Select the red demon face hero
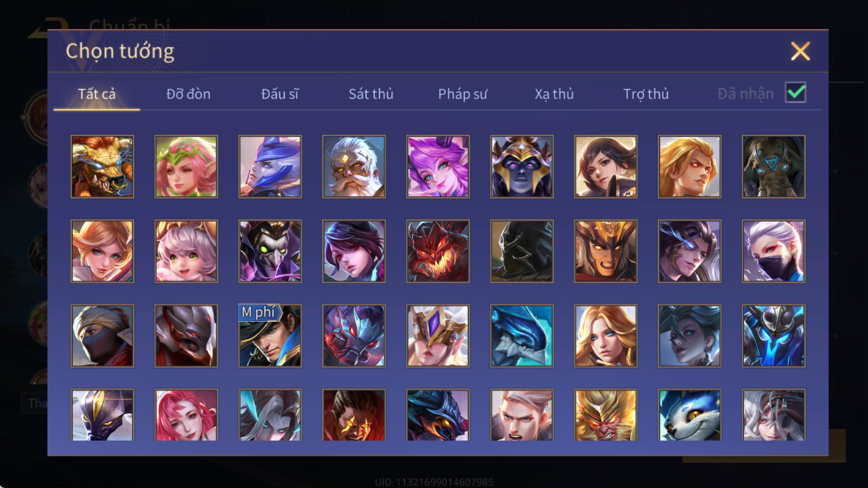This screenshot has height=488, width=868. click(438, 251)
